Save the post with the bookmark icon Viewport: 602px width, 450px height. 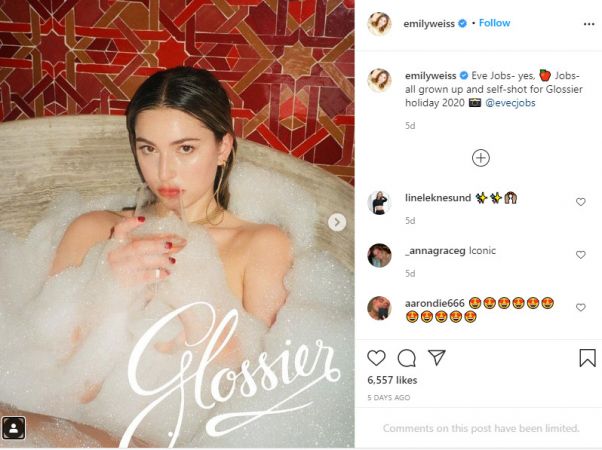[x=587, y=358]
